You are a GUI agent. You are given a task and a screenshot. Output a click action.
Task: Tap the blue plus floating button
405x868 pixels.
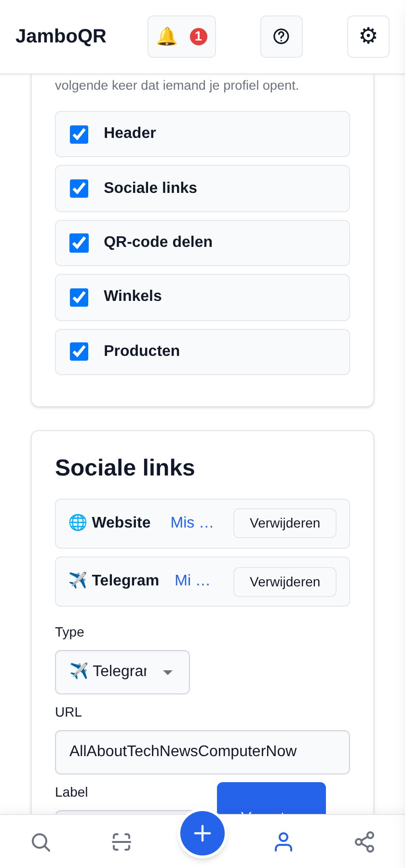pos(202,833)
